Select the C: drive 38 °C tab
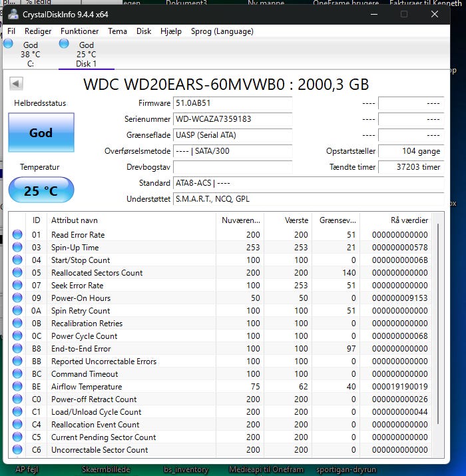This screenshot has height=476, width=466. [x=29, y=54]
